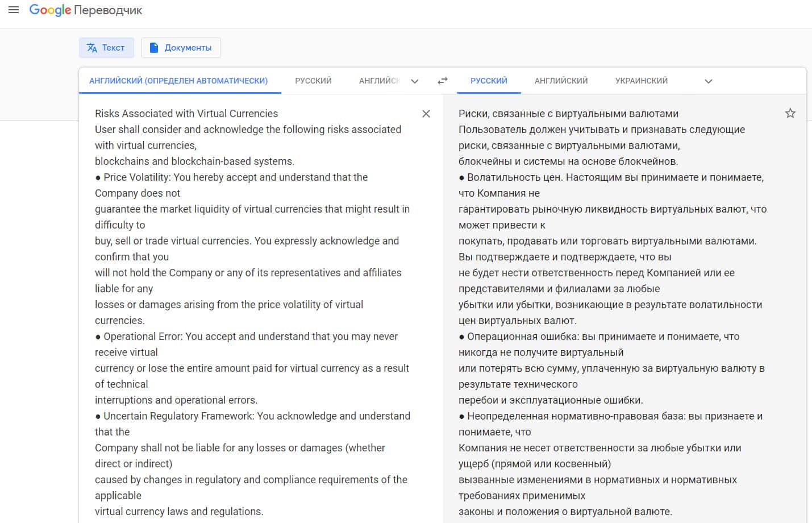Select Английский as target language
Viewport: 812px width, 523px height.
561,81
